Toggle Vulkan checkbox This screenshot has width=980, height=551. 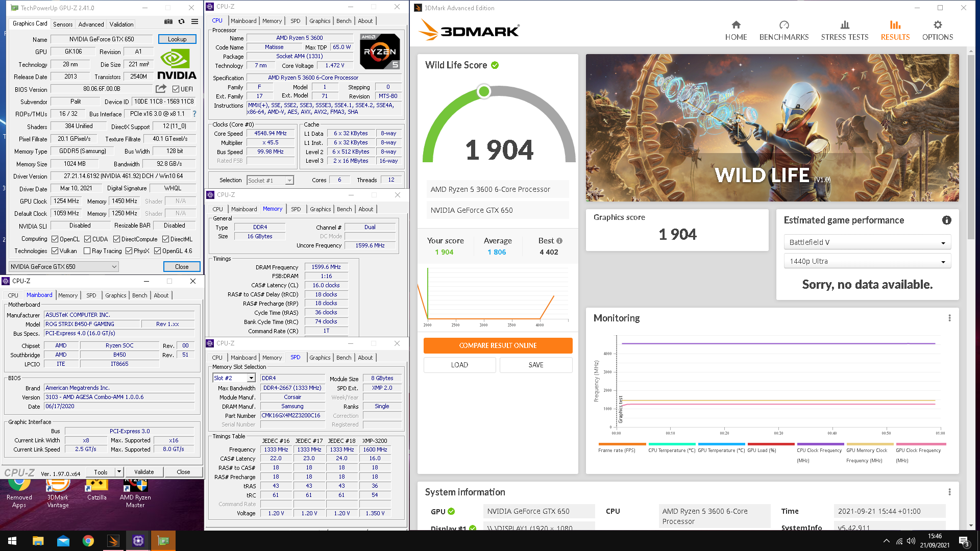(x=55, y=251)
